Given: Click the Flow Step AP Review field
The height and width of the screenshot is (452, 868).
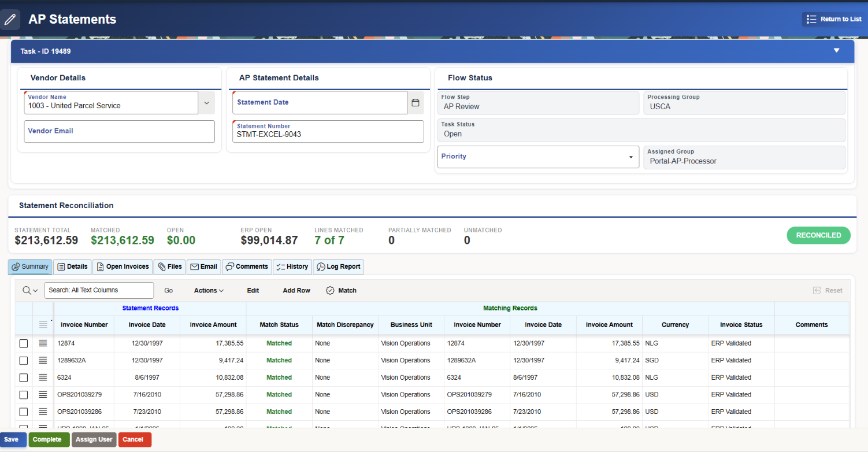Looking at the screenshot, I should point(539,102).
